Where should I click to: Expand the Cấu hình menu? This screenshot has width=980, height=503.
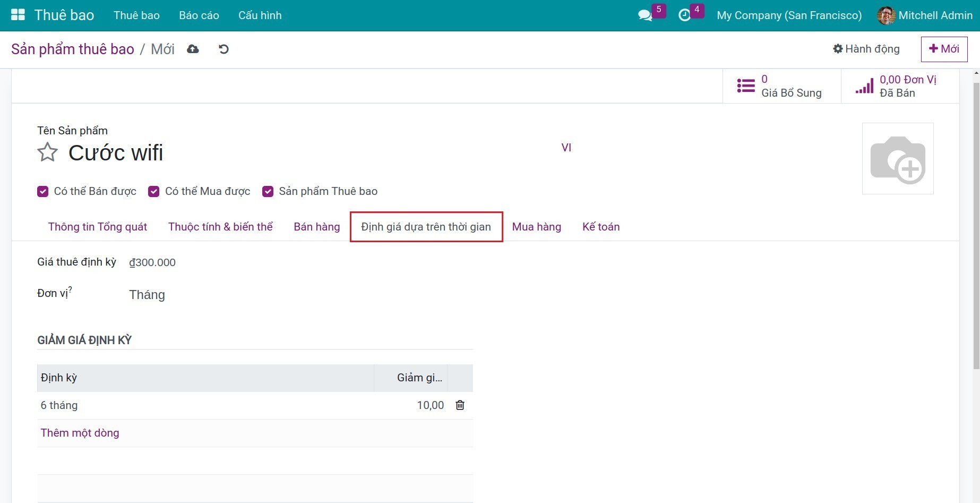(x=260, y=15)
